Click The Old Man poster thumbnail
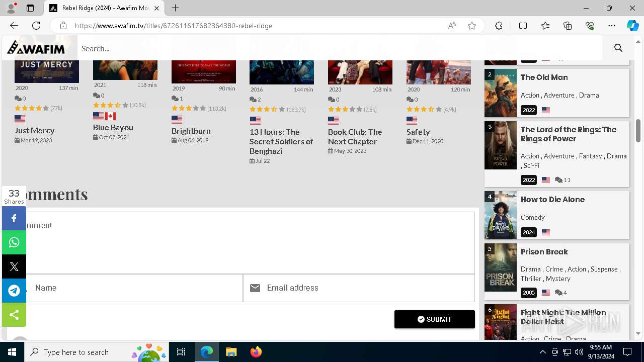This screenshot has height=362, width=644. click(501, 93)
